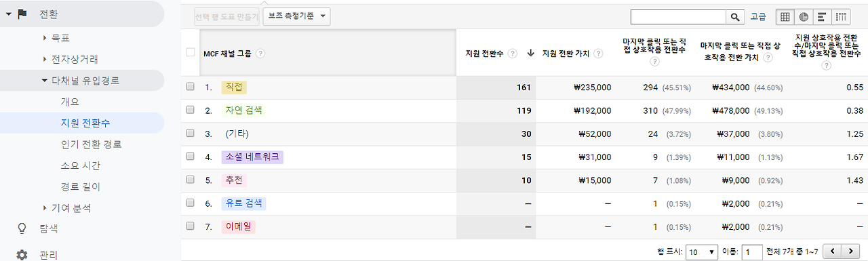868x261 pixels.
Task: Open the 보조 측정기준 dropdown
Action: click(x=297, y=16)
